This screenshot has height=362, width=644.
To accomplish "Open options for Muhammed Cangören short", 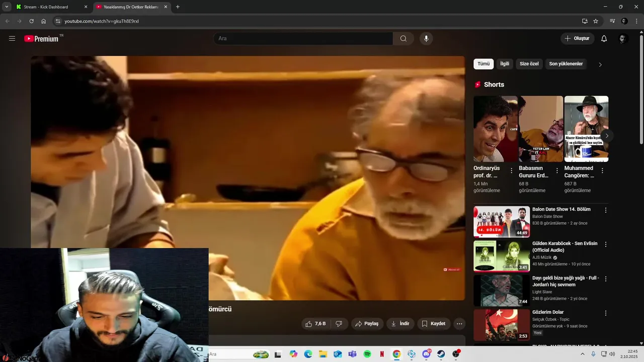I will pyautogui.click(x=602, y=171).
